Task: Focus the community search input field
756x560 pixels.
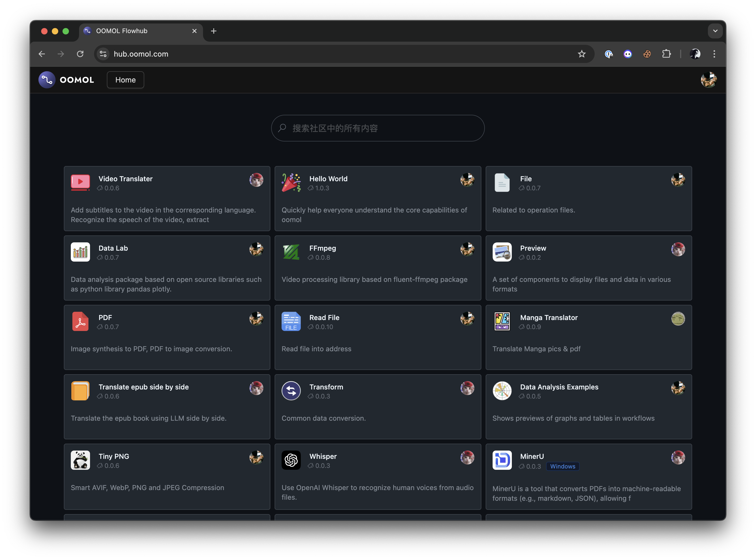Action: click(x=377, y=128)
